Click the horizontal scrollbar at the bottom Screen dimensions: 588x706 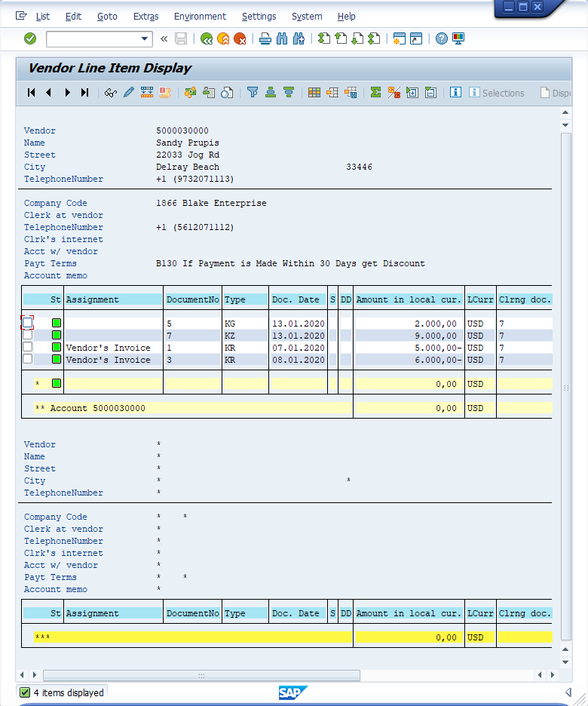click(201, 675)
